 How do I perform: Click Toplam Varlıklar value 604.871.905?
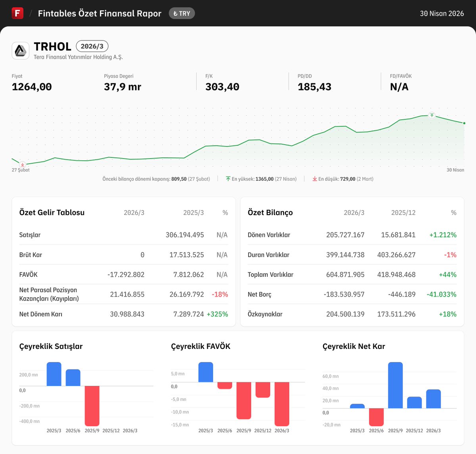345,274
